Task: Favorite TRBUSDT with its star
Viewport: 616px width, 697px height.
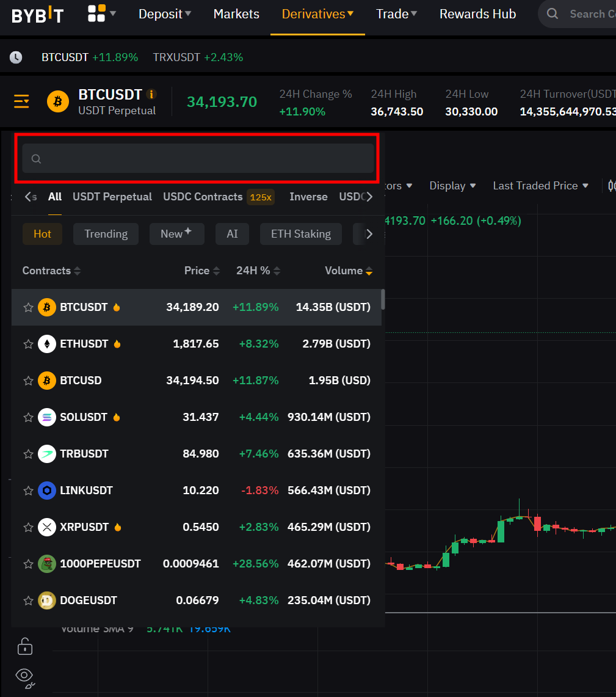Action: pyautogui.click(x=29, y=454)
